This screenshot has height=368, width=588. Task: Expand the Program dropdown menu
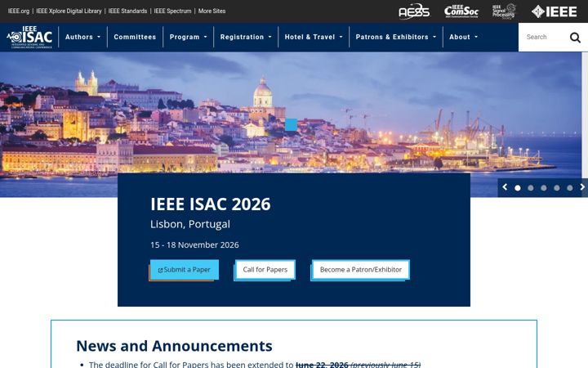(189, 37)
